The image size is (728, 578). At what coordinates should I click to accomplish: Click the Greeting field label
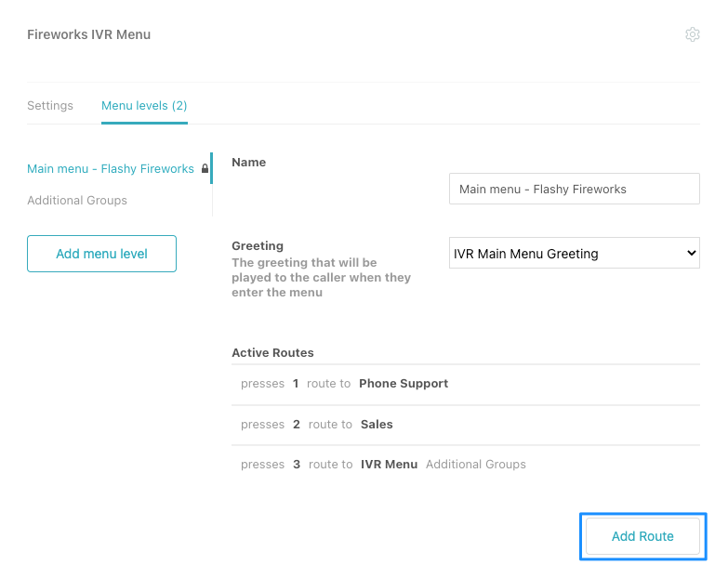click(x=258, y=246)
